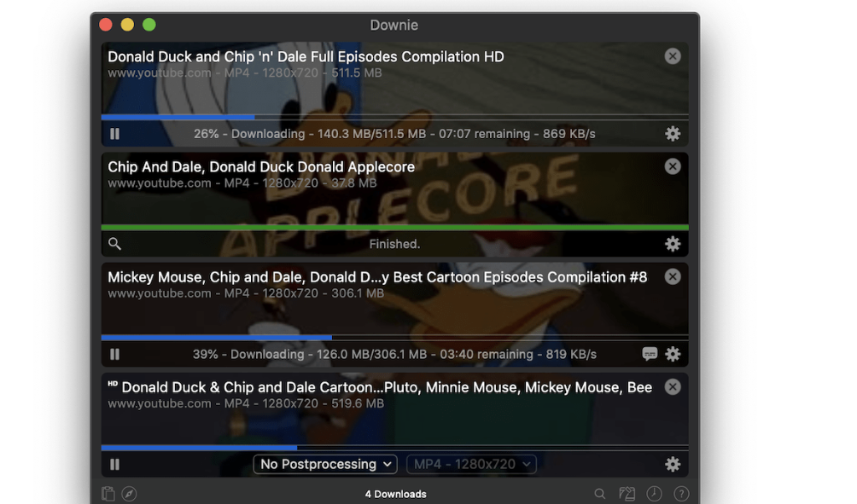Pause the Full Episodes Compilation HD download
This screenshot has width=857, height=504.
pyautogui.click(x=115, y=134)
